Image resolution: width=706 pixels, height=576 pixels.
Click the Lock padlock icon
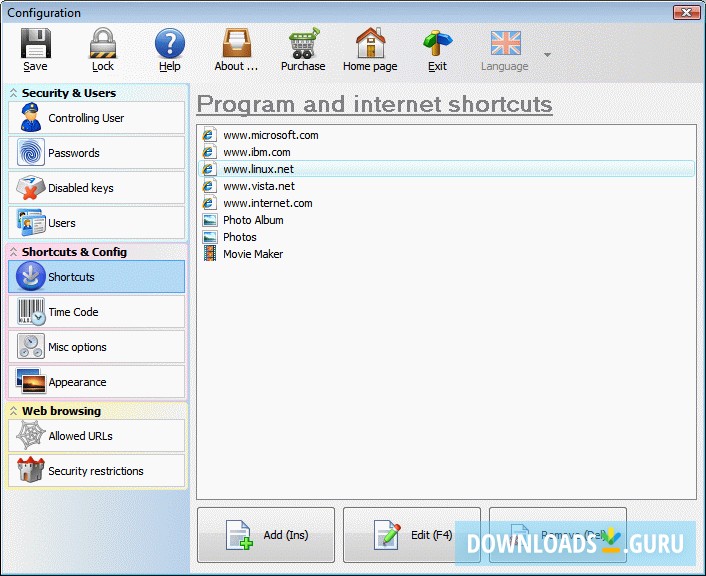[x=103, y=43]
